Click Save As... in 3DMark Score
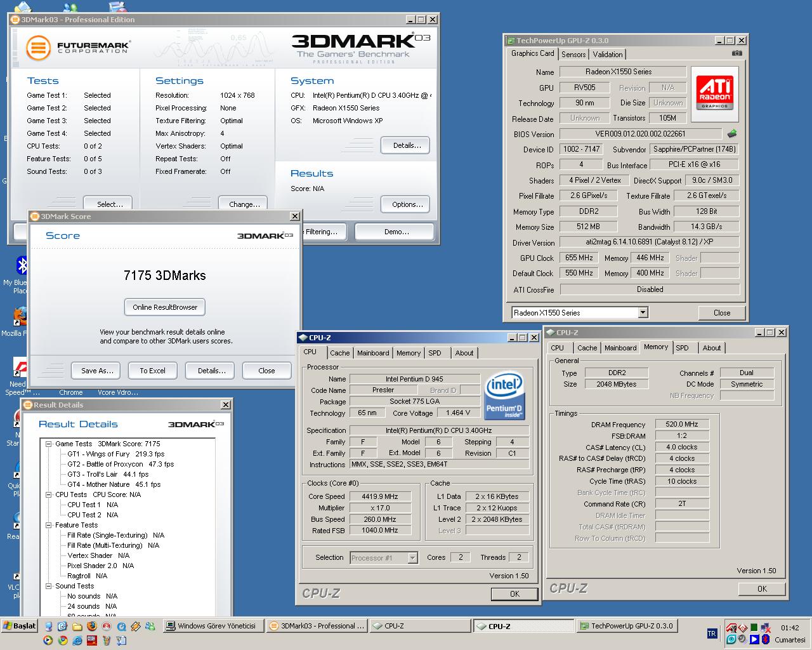 [97, 371]
